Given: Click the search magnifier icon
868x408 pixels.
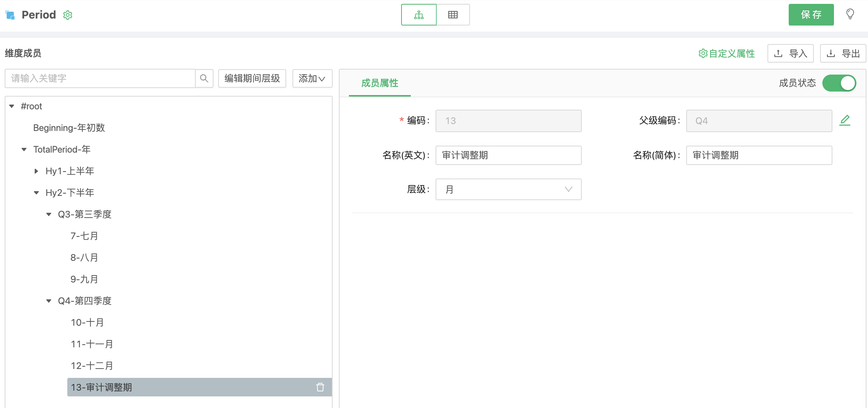Looking at the screenshot, I should tap(204, 78).
